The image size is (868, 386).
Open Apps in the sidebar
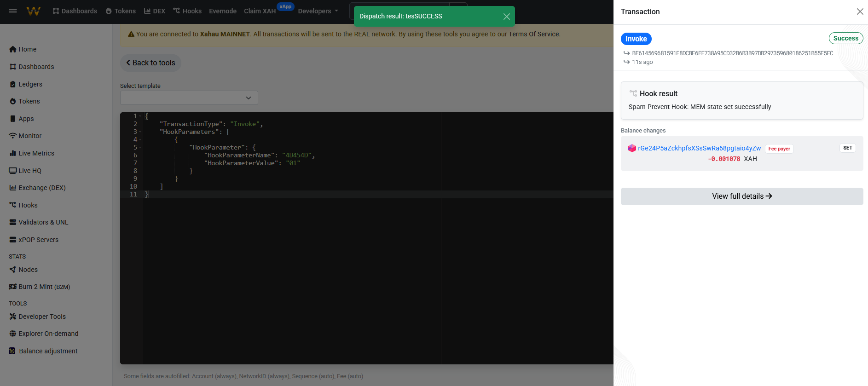pos(22,119)
